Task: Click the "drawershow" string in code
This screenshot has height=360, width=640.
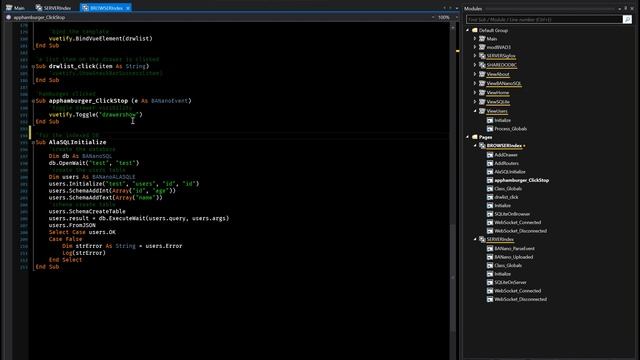Action: tap(119, 115)
